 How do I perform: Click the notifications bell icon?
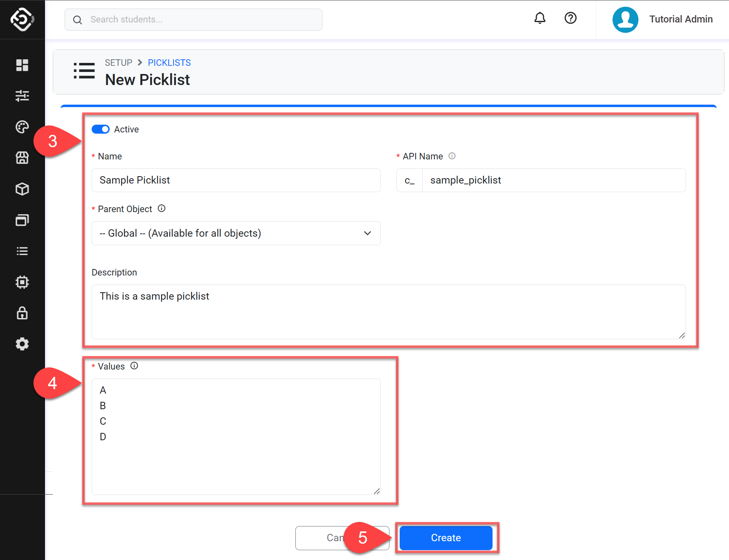click(x=540, y=18)
